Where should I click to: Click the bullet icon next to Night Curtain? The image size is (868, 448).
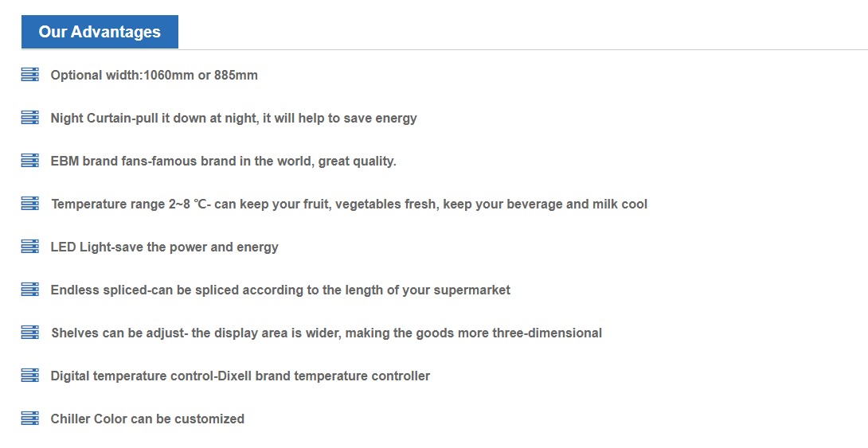(x=29, y=118)
